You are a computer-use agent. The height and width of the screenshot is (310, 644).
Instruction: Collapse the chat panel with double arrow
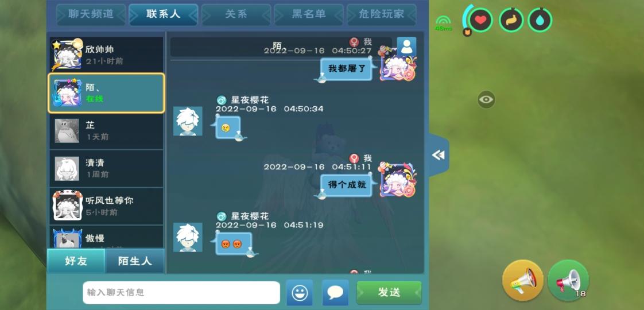439,155
